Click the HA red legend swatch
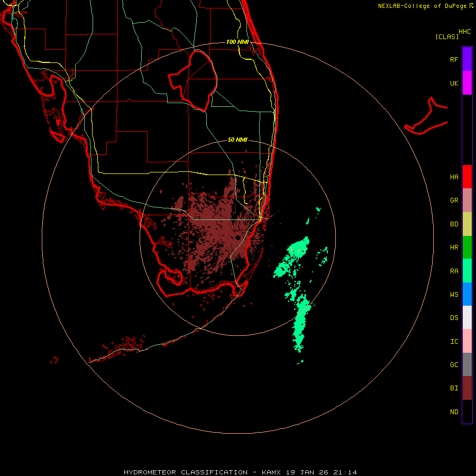 click(467, 177)
